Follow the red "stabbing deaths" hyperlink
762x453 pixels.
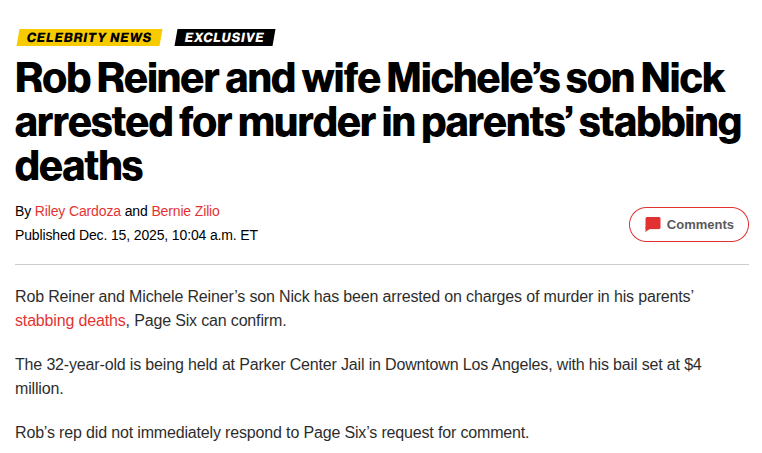tap(70, 320)
